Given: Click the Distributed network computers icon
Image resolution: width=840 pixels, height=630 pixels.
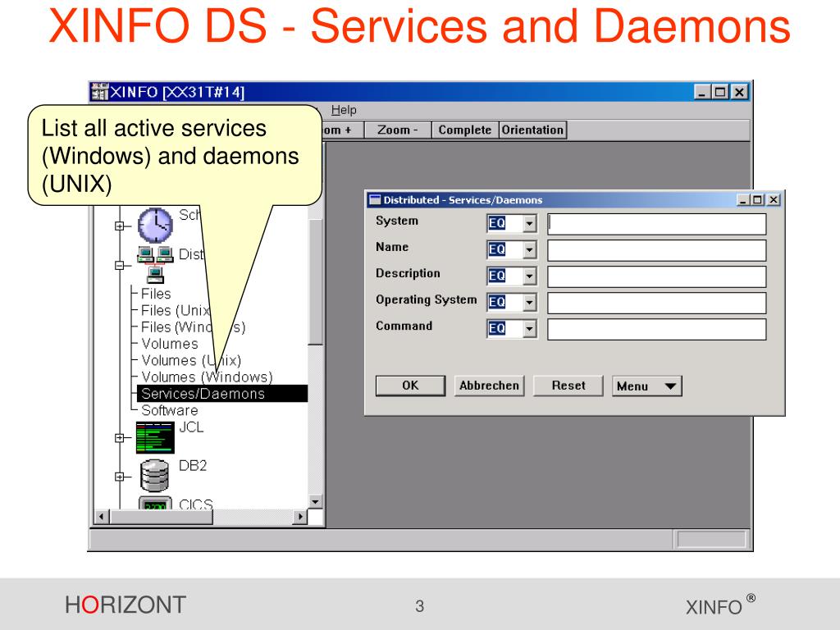Looking at the screenshot, I should point(155,264).
